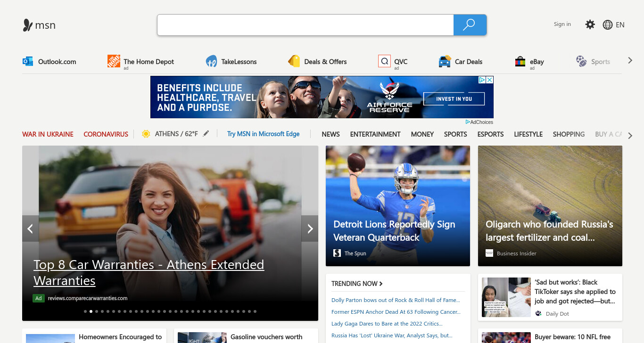Open the Detroit Lions quarterback story card
Viewport: 644px width, 343px height.
coord(398,206)
